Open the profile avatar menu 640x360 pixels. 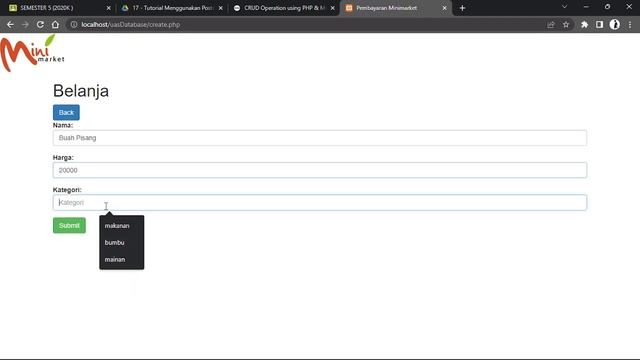(x=614, y=24)
